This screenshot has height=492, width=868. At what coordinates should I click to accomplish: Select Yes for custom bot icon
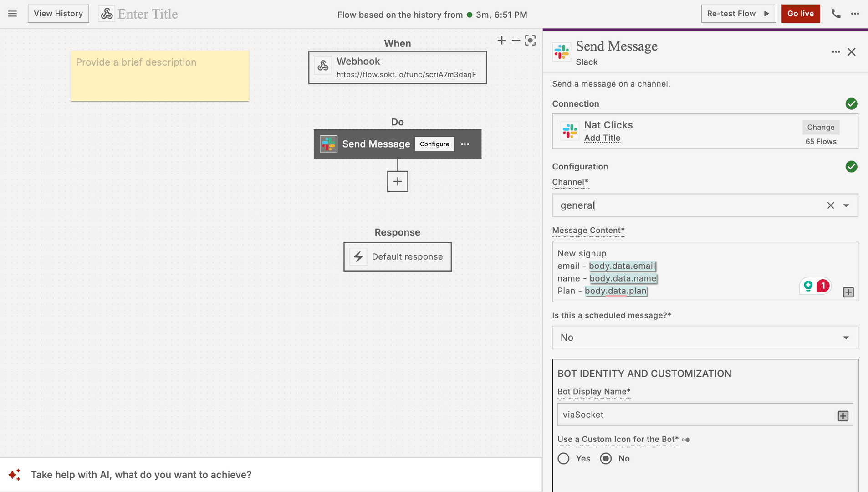click(x=563, y=458)
